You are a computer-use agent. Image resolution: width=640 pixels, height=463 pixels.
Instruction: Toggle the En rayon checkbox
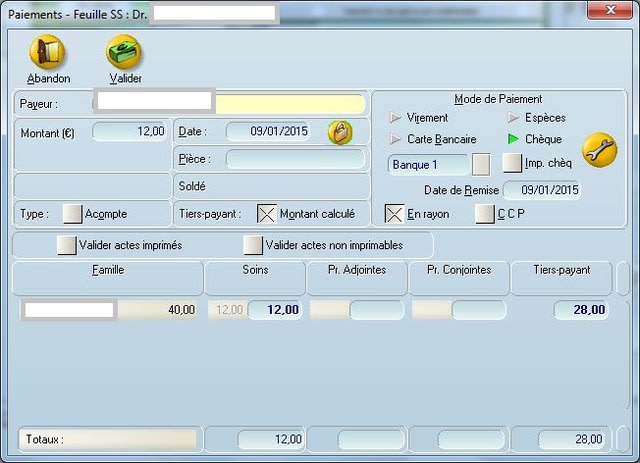[395, 214]
